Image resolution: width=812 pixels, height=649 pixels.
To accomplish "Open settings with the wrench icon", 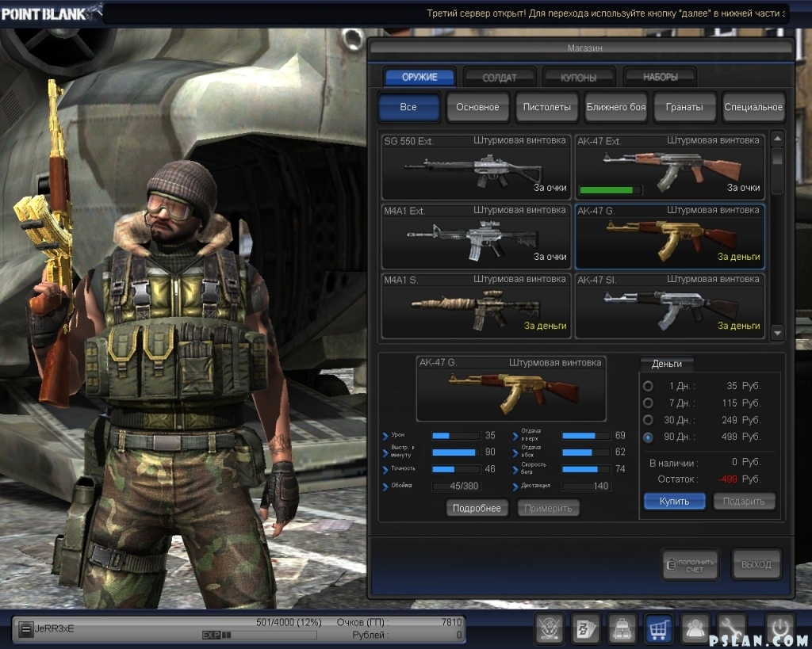I will (732, 628).
